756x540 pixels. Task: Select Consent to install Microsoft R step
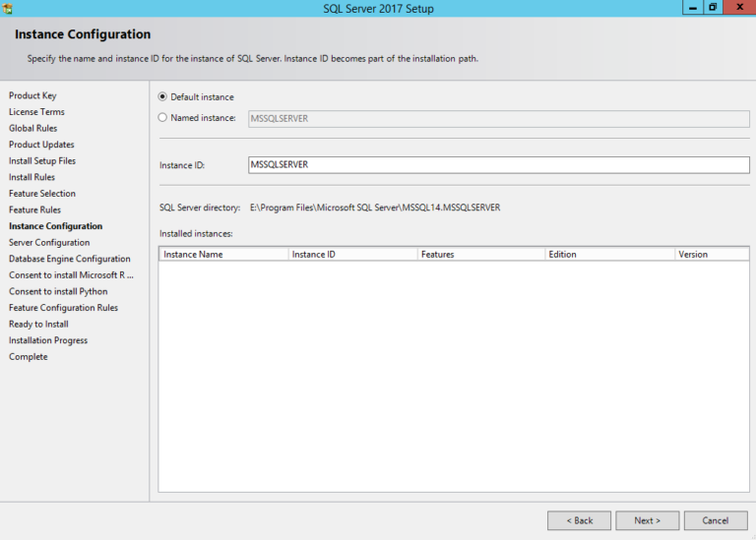[x=71, y=275]
